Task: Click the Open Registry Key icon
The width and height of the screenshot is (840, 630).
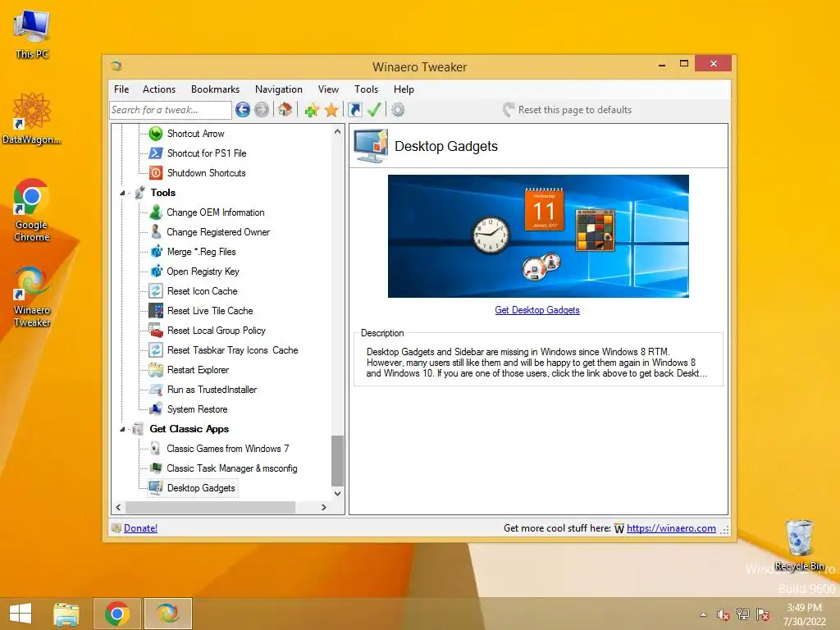Action: [156, 271]
